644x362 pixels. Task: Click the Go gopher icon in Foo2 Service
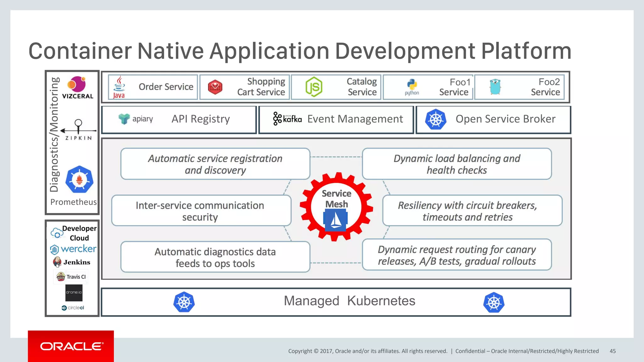(495, 87)
